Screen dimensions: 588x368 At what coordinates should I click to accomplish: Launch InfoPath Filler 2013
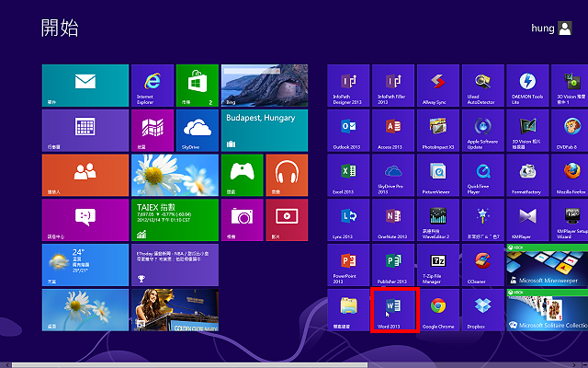pos(393,86)
